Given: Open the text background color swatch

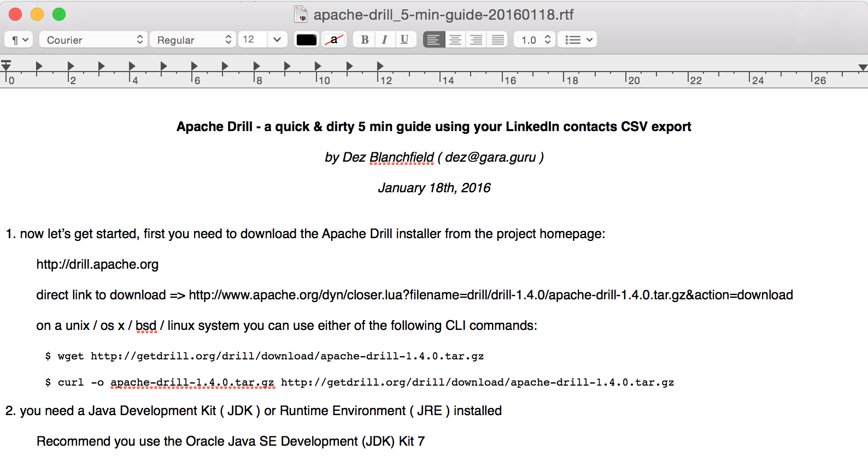Looking at the screenshot, I should [334, 40].
